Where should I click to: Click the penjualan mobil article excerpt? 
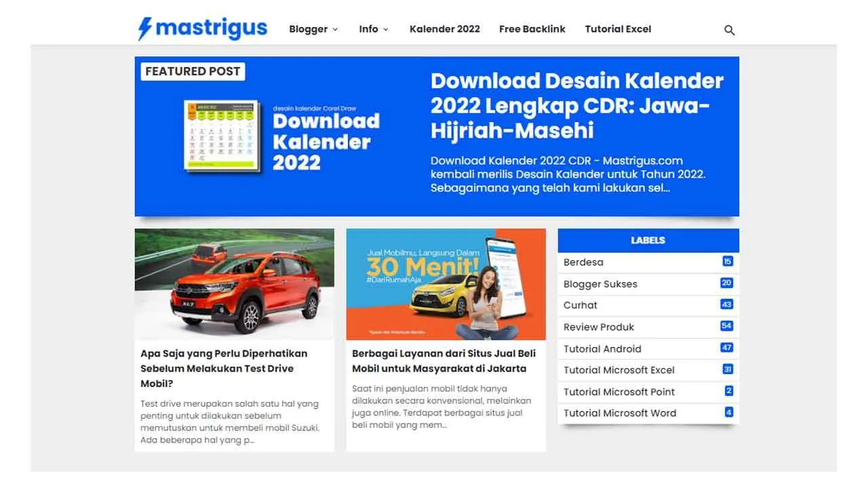441,407
